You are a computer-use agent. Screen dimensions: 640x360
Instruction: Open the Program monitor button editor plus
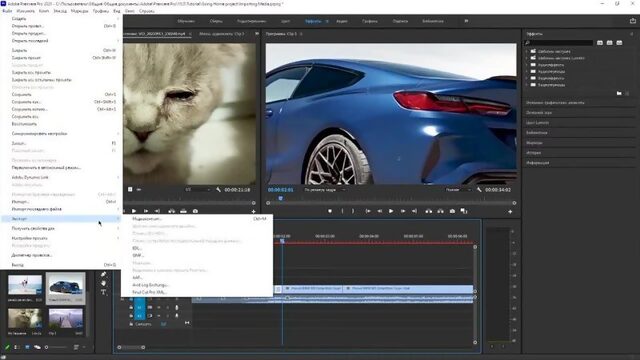(x=510, y=211)
